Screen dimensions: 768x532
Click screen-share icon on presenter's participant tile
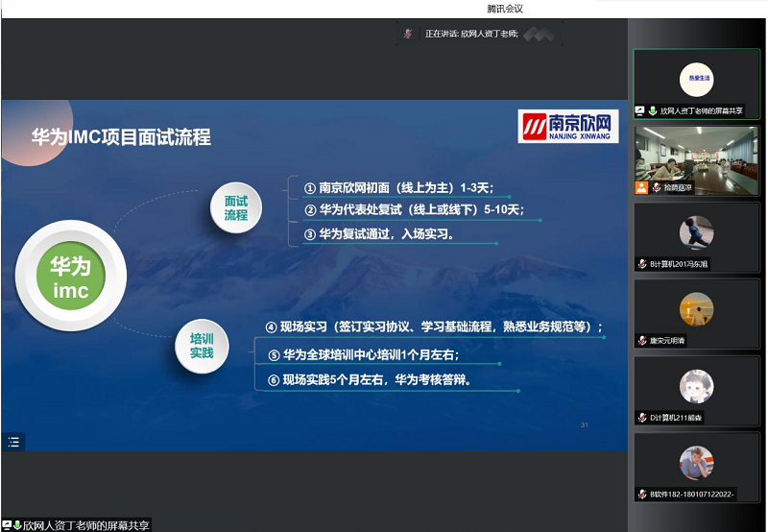(640, 111)
